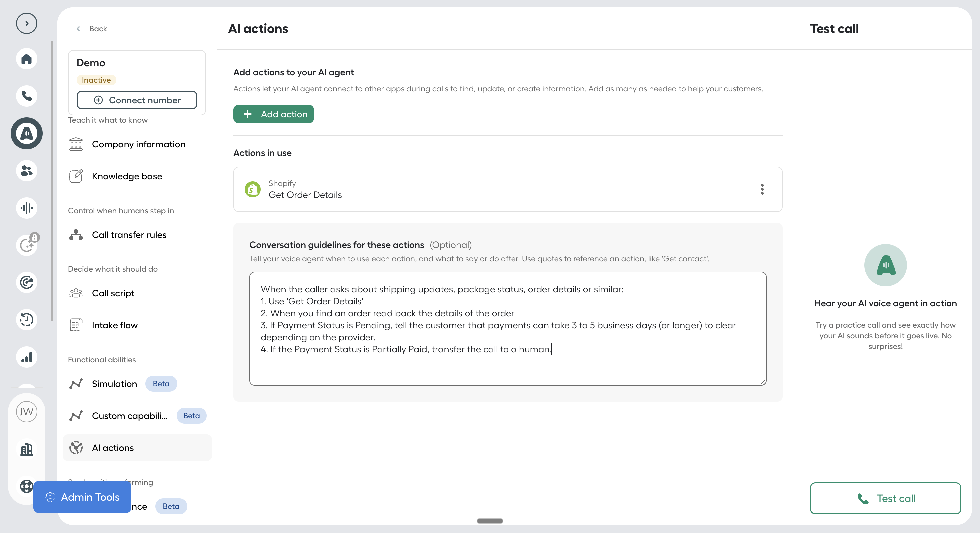980x533 pixels.
Task: Click the left rail vertical scrollbar
Action: (x=52, y=181)
